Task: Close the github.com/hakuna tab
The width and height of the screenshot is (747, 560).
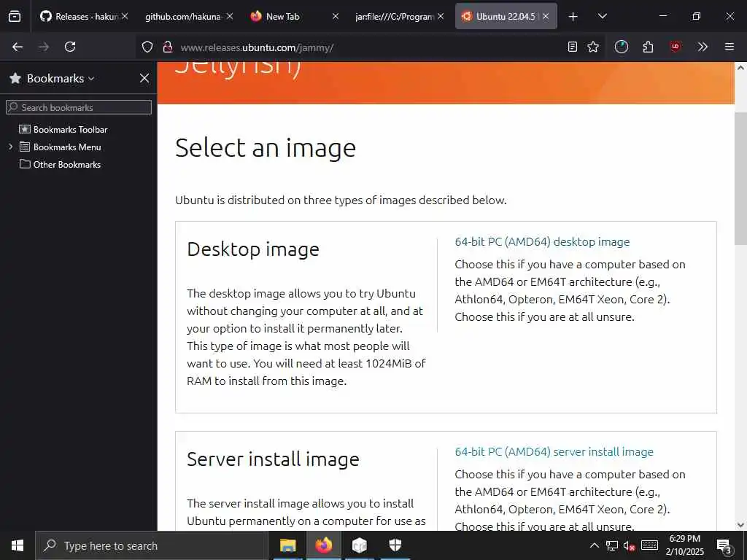Action: point(230,16)
